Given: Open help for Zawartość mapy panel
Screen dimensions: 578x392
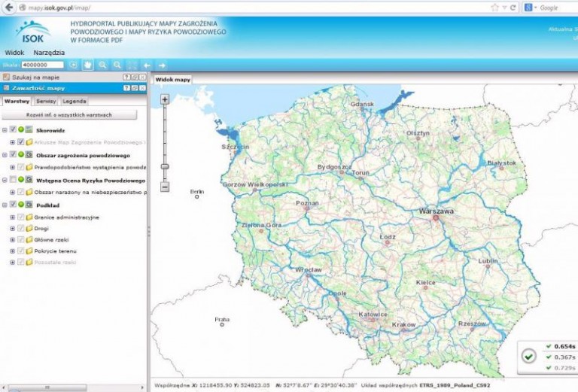Looking at the screenshot, I should [x=126, y=88].
